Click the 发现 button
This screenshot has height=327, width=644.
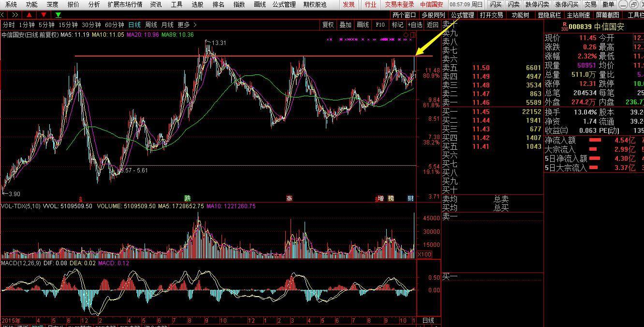pyautogui.click(x=348, y=4)
